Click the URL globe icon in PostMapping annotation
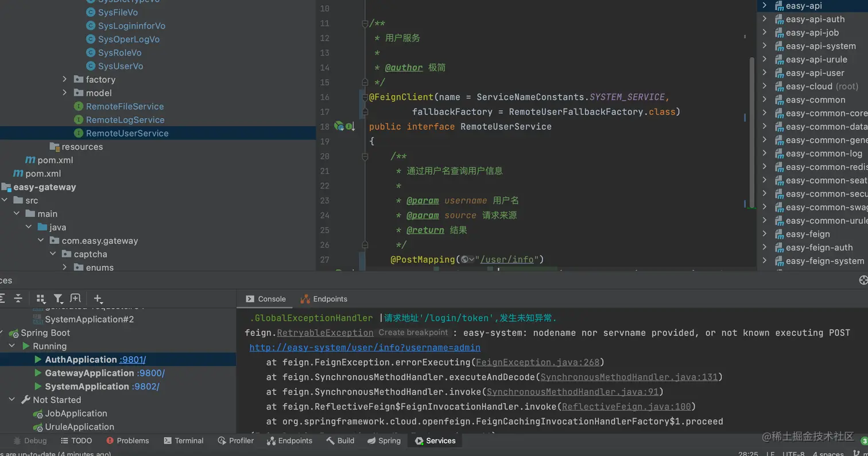 465,259
